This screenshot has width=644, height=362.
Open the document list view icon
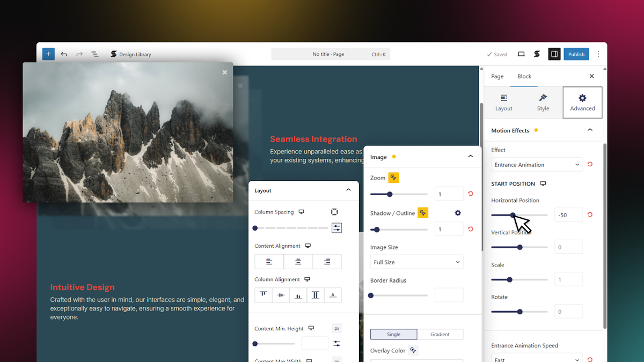(x=95, y=54)
